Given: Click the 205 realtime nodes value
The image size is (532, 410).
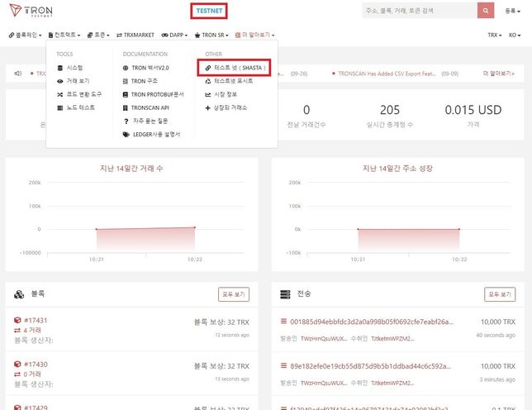Looking at the screenshot, I should pyautogui.click(x=390, y=110).
